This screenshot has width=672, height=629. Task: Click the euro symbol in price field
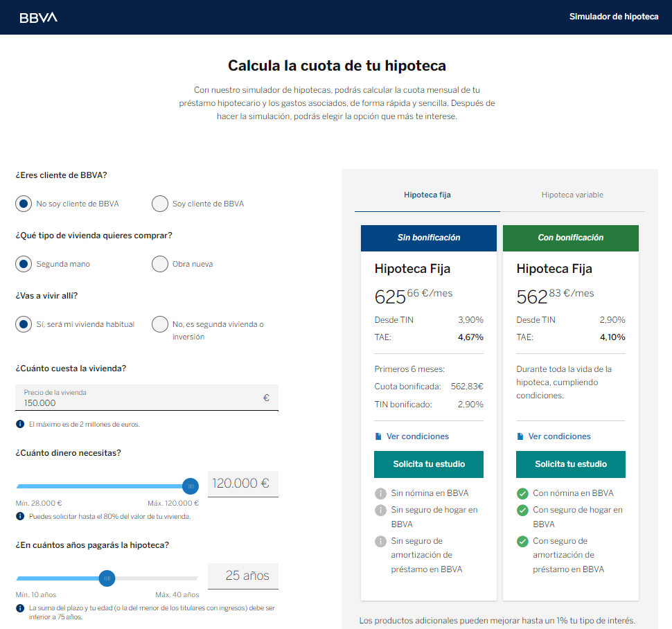point(266,398)
